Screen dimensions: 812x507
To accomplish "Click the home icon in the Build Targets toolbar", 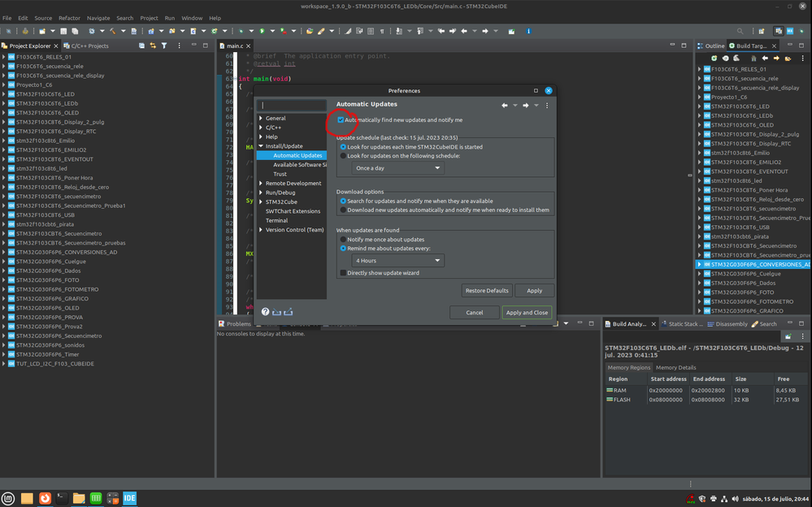I will [753, 58].
